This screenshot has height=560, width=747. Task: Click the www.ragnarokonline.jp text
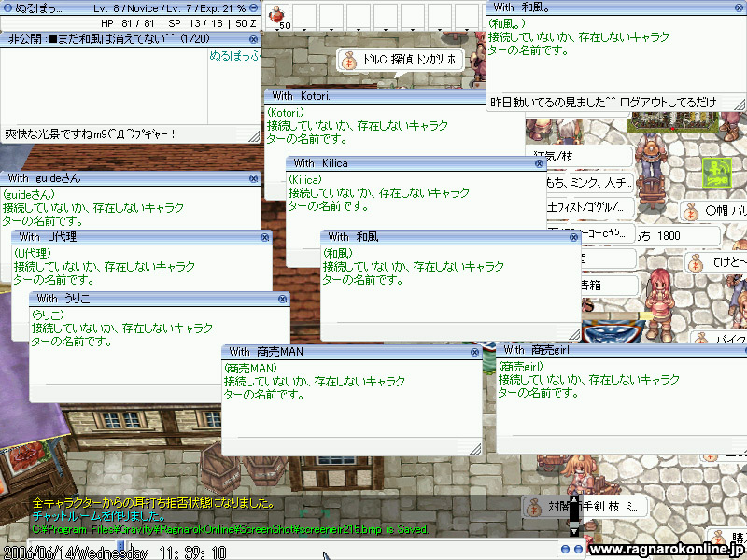(x=667, y=549)
